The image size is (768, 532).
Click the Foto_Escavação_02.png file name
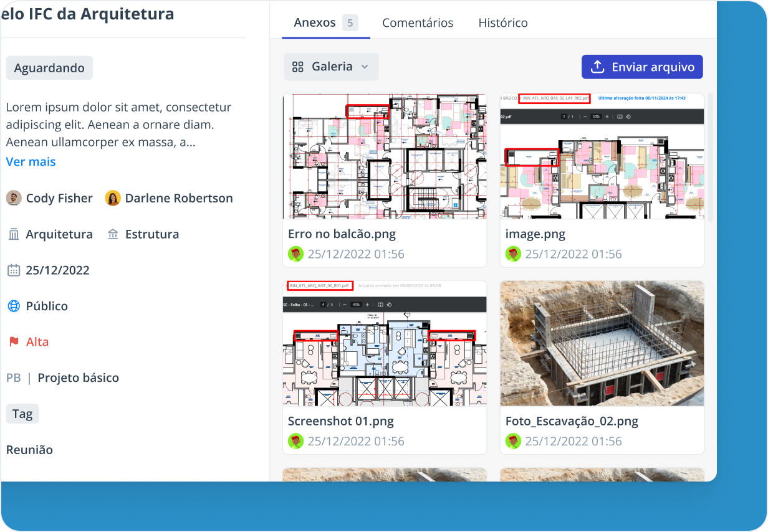click(x=572, y=422)
